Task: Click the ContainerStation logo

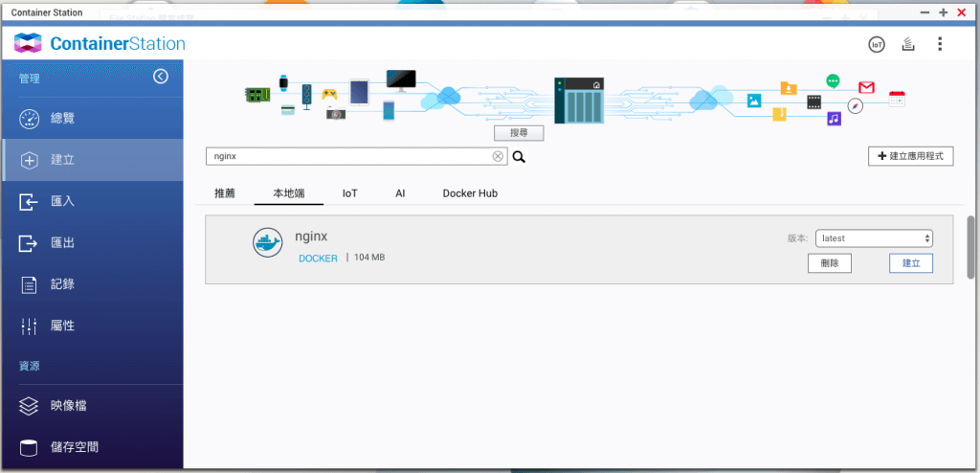Action: click(100, 44)
